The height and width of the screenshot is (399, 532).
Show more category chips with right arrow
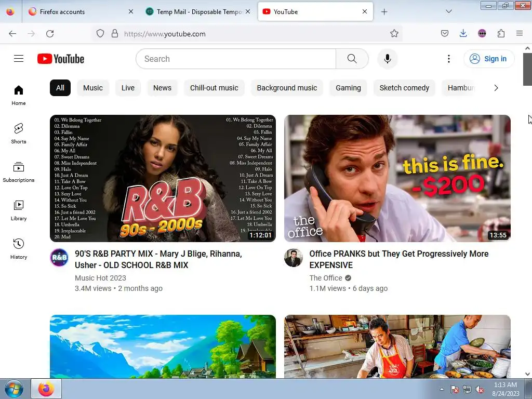(496, 88)
